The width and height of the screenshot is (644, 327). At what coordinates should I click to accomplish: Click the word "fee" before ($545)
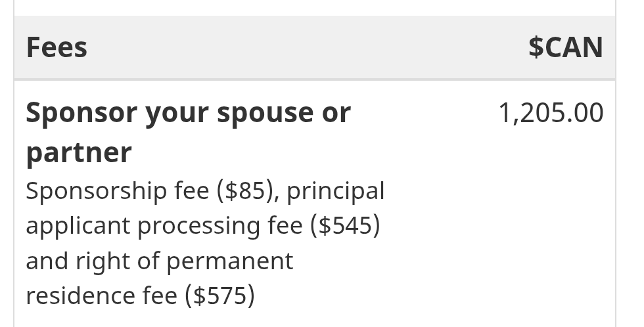click(x=290, y=227)
